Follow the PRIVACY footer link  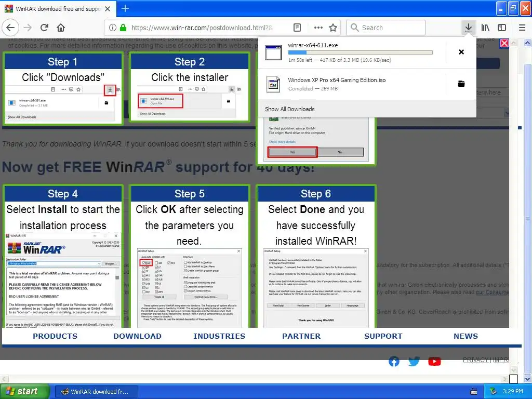tap(476, 360)
